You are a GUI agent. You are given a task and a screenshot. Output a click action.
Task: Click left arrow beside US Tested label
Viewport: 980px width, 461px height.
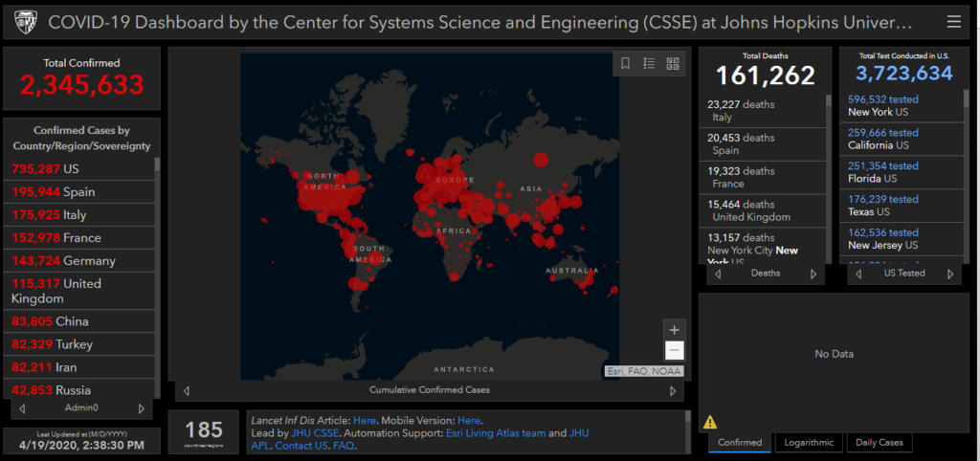click(858, 274)
